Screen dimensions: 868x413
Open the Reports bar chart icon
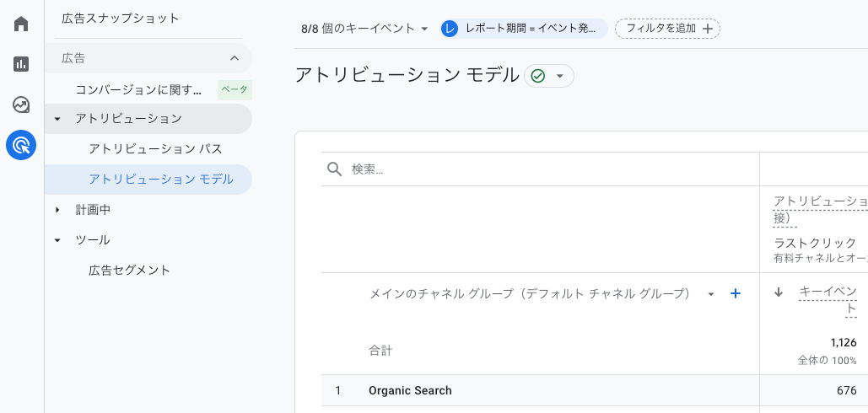[x=21, y=64]
